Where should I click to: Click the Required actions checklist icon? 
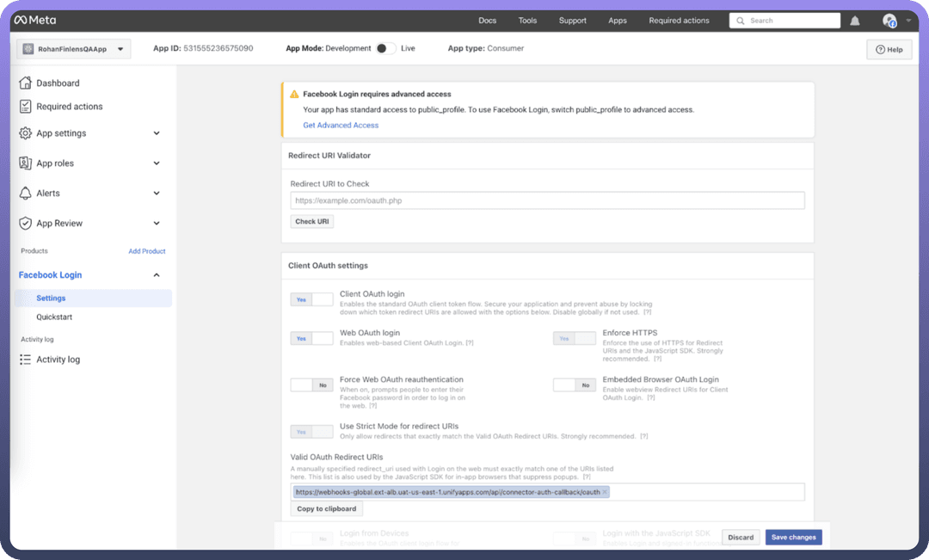coord(26,107)
